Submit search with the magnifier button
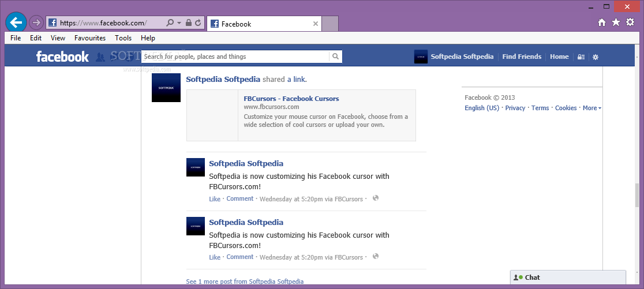 (x=335, y=57)
